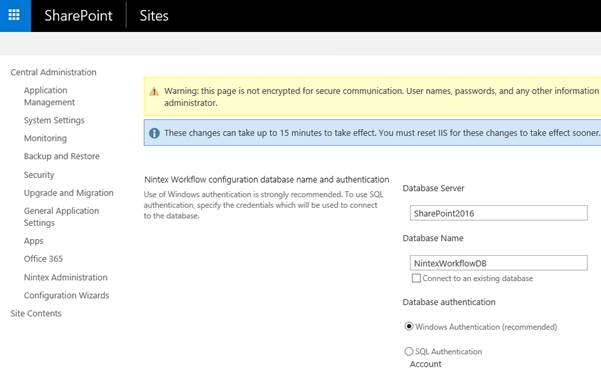Click the Database Name field with NintexWorkflowDB
The image size is (601, 377).
(x=498, y=263)
